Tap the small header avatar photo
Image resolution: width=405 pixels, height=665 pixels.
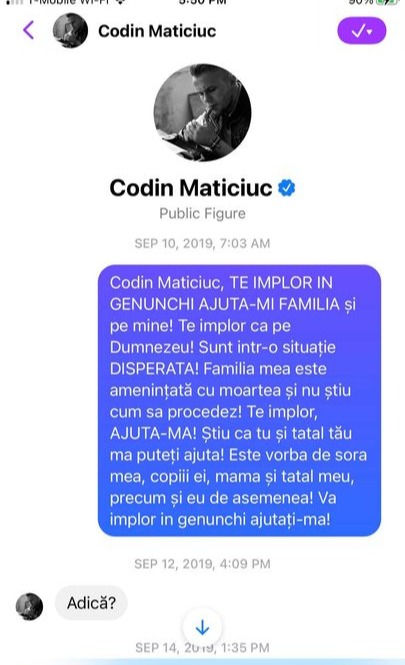point(70,31)
